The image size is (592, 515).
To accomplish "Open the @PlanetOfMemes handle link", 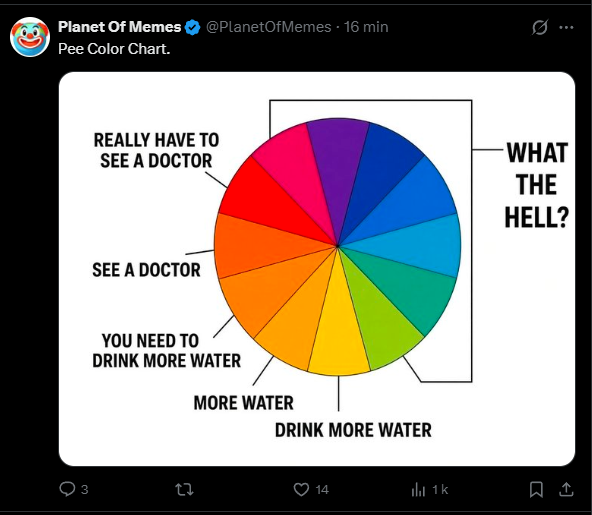I will pos(268,27).
